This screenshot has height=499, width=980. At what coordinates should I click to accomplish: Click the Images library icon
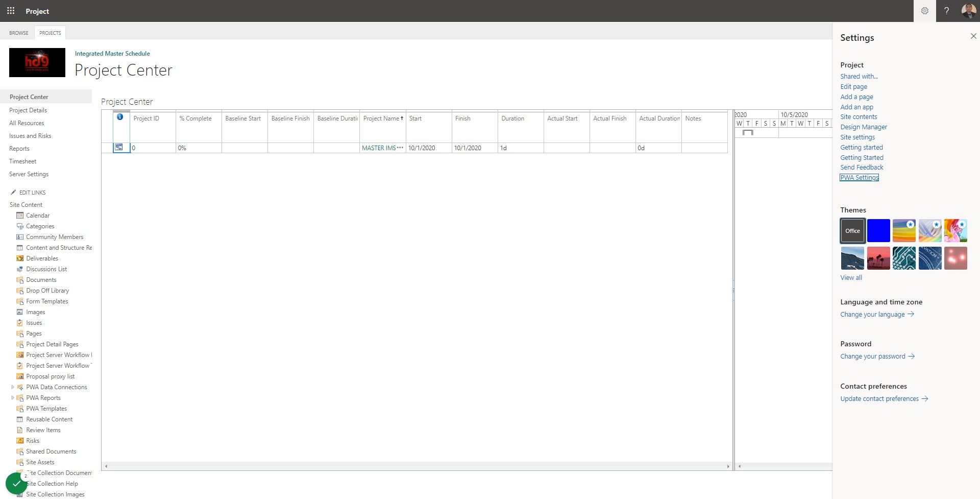[x=20, y=312]
